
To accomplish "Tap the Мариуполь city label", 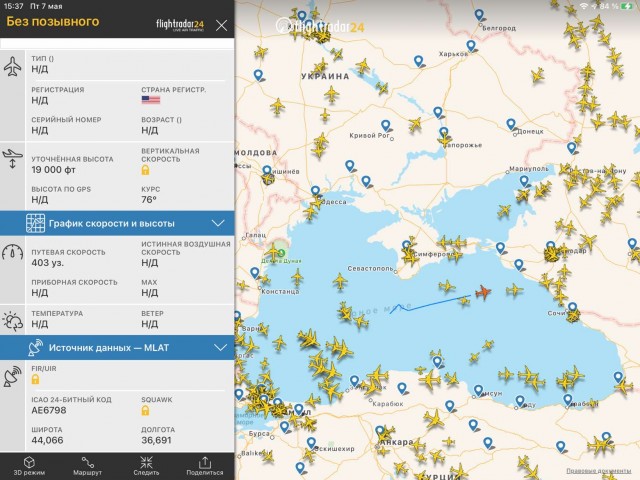I will (529, 169).
